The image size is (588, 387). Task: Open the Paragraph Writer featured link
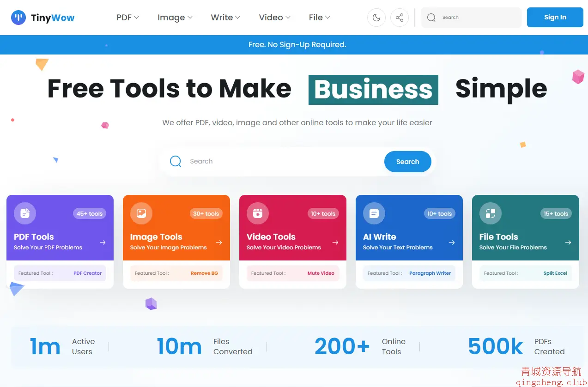[430, 273]
